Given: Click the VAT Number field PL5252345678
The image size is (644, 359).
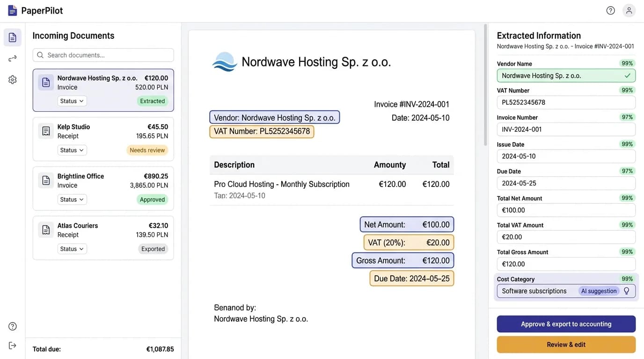Looking at the screenshot, I should tap(566, 102).
